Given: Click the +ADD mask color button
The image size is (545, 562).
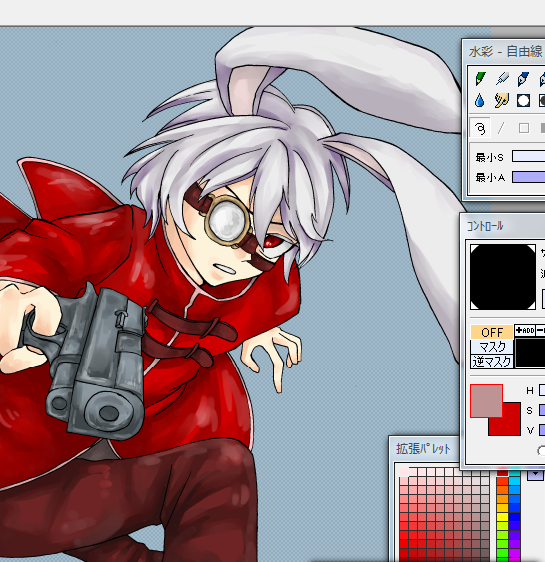Looking at the screenshot, I should pos(525,330).
